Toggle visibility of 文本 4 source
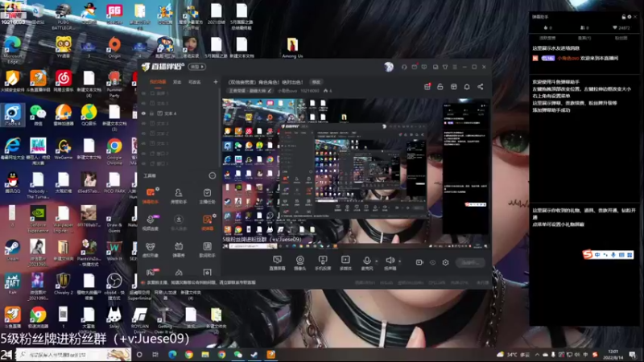This screenshot has width=644, height=362. pos(143,113)
